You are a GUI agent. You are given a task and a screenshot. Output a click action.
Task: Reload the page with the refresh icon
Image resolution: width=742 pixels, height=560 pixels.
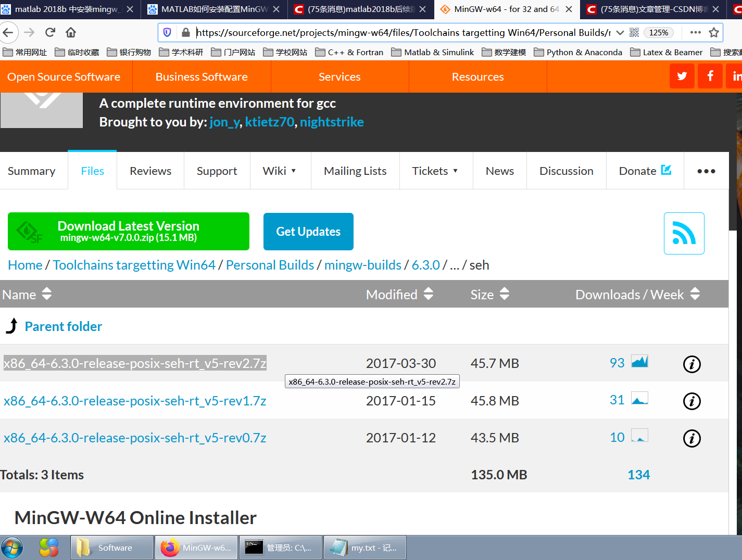[x=50, y=32]
